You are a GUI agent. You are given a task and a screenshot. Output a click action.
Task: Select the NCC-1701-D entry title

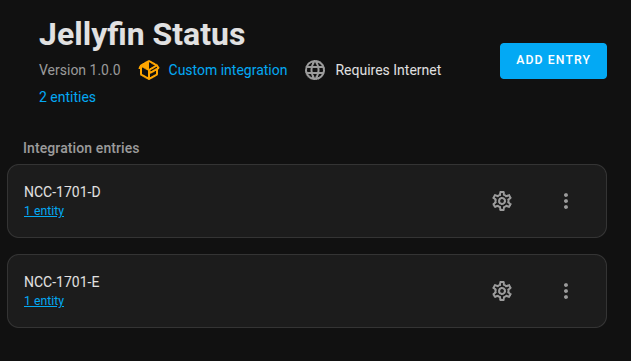[x=62, y=192]
